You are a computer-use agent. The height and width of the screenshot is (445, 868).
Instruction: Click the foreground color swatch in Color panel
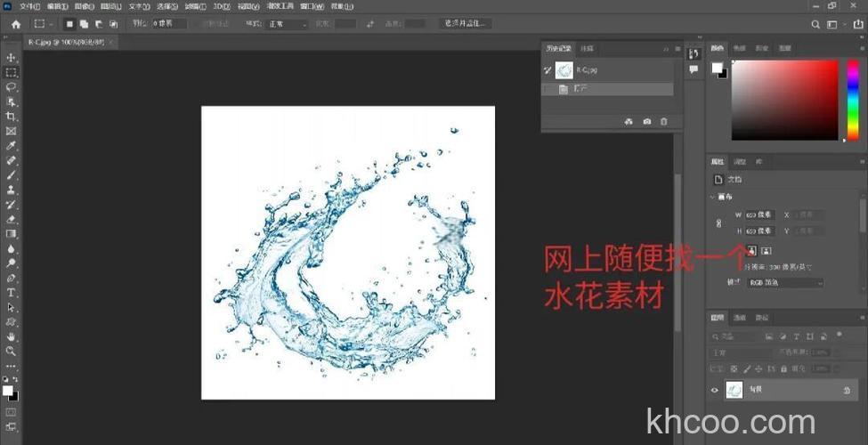(717, 68)
